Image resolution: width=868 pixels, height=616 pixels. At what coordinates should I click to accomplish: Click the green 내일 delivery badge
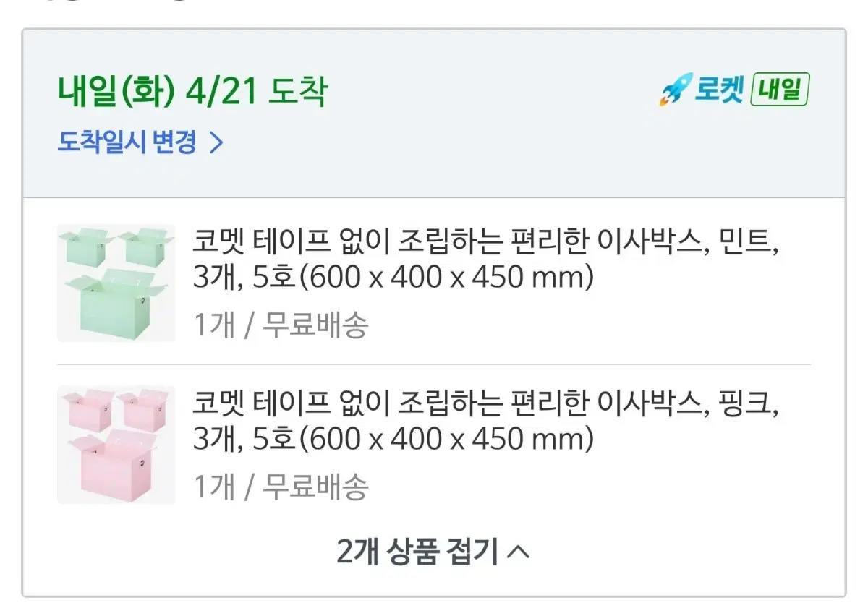(x=780, y=90)
